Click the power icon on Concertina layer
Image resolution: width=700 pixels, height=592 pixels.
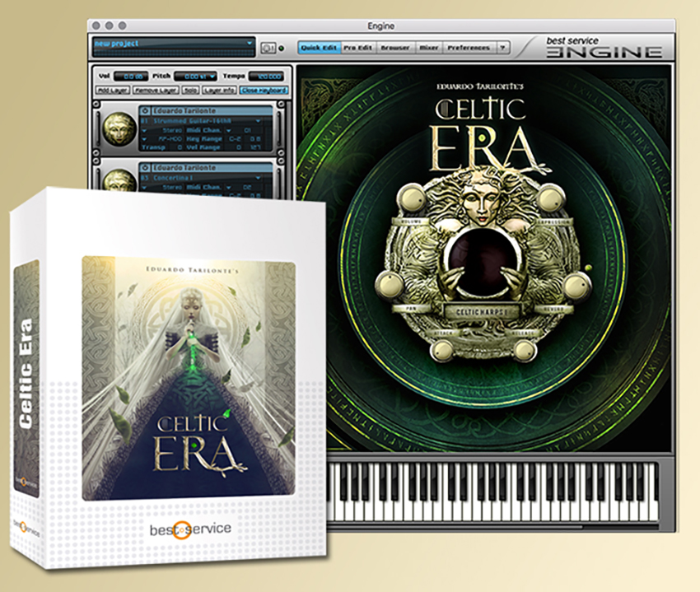[145, 167]
